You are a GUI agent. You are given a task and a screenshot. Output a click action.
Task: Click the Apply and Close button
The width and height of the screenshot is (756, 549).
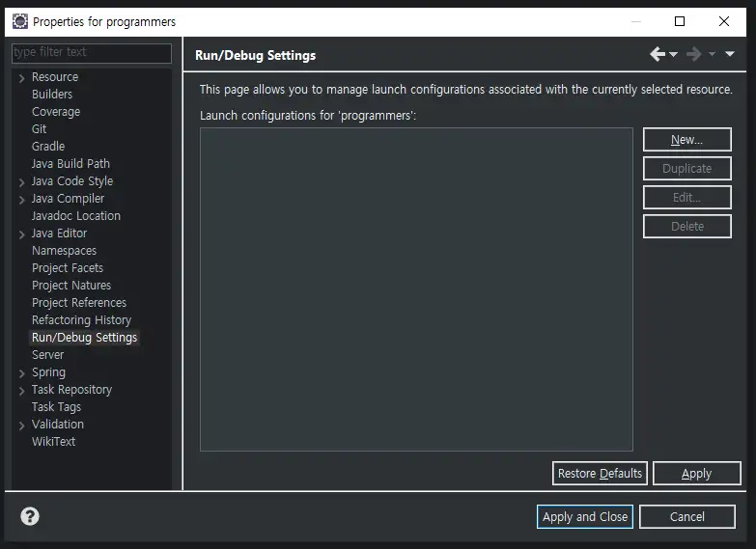(585, 517)
